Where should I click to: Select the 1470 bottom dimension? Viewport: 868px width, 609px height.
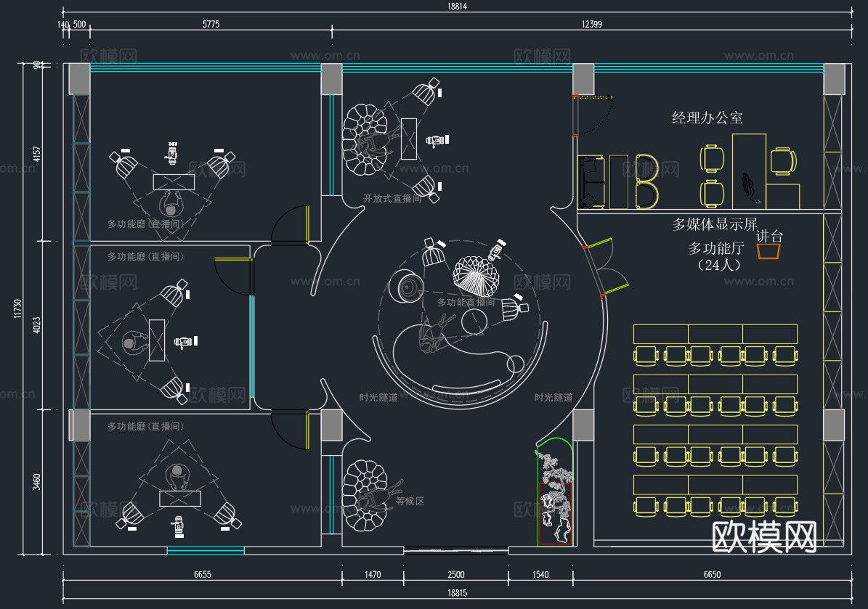(x=373, y=575)
